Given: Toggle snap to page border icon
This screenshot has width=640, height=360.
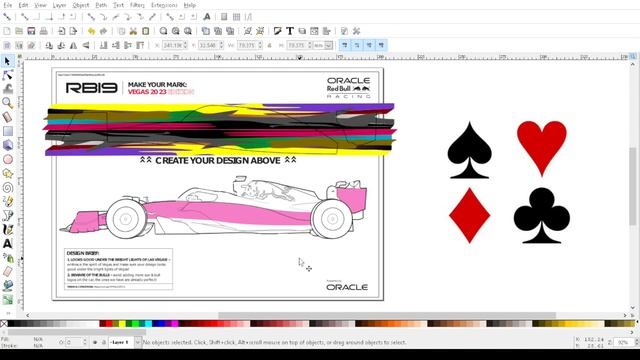Looking at the screenshot, I should (x=224, y=17).
